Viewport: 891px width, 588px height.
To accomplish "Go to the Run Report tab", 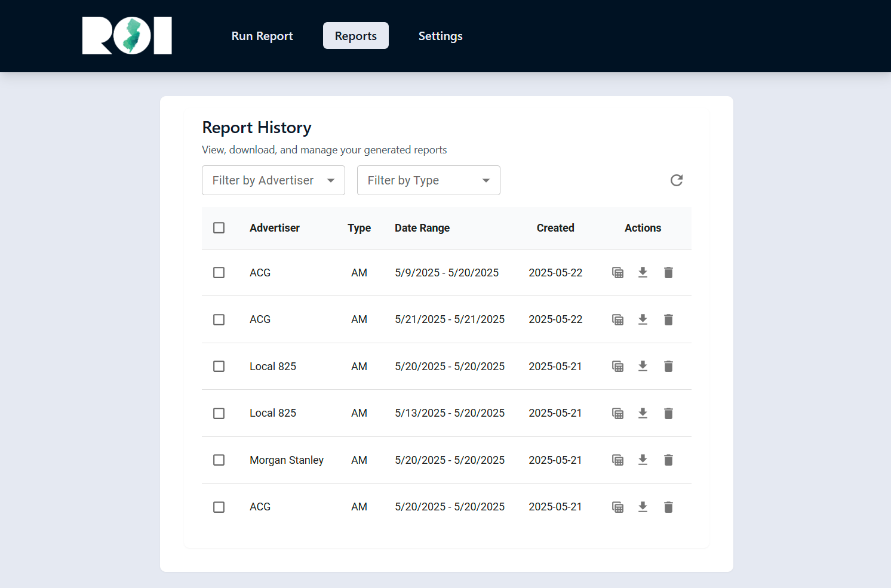I will coord(262,36).
